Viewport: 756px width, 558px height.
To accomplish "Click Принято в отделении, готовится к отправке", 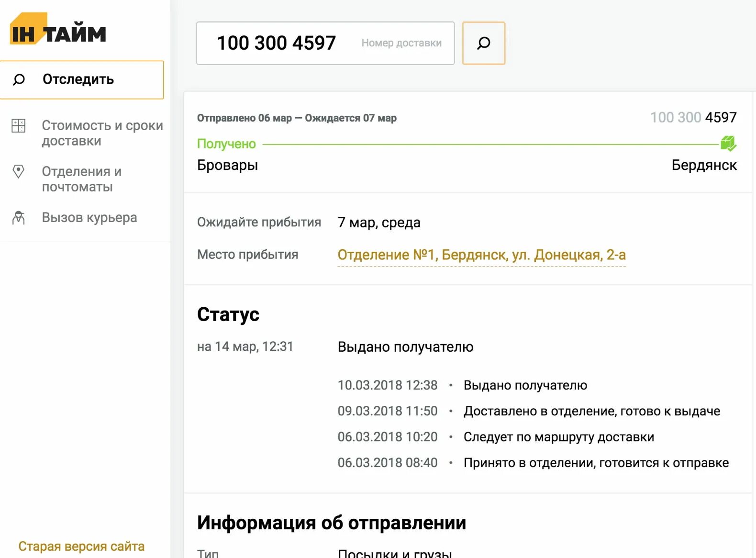I will pos(596,463).
